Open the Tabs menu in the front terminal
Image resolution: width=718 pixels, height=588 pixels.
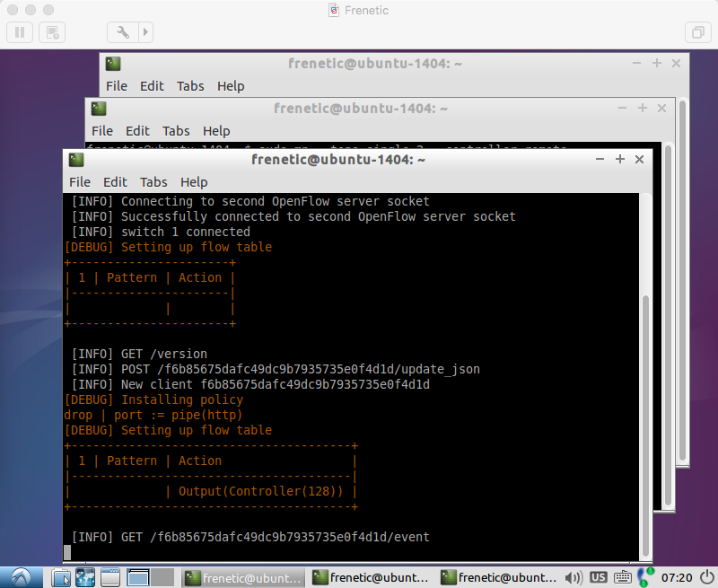click(153, 182)
